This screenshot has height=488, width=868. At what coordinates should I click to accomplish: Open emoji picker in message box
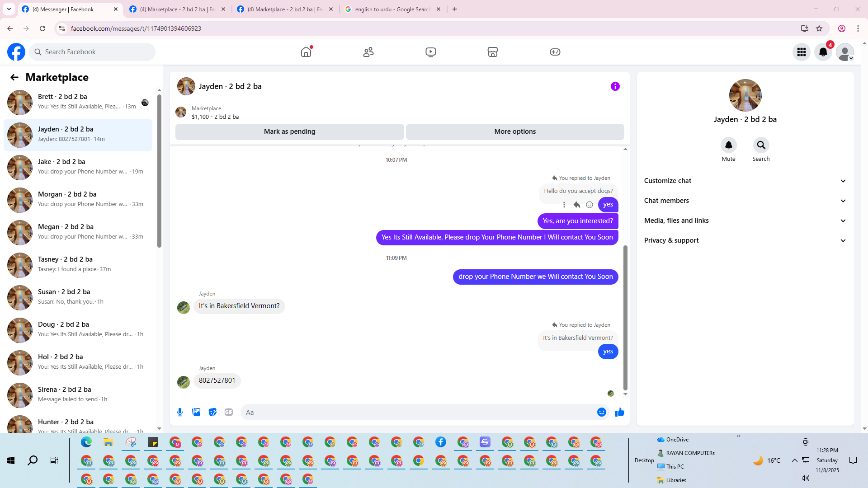pos(601,412)
